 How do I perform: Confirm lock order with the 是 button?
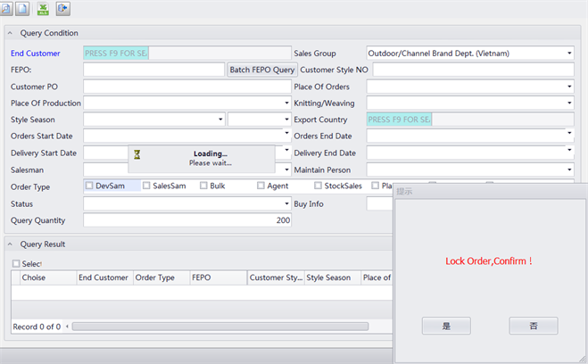[445, 326]
